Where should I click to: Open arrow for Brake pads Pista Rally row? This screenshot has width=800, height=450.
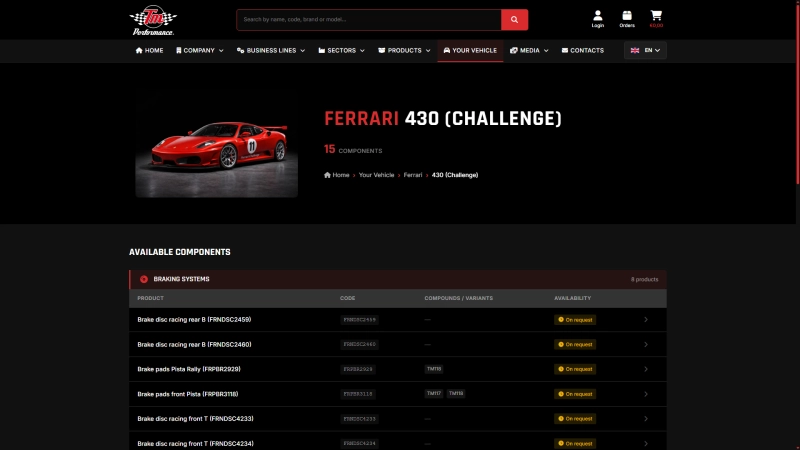(x=646, y=369)
